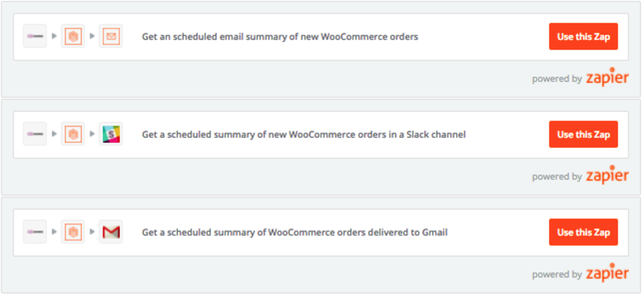
Task: Click the Slack app icon
Action: (x=111, y=134)
